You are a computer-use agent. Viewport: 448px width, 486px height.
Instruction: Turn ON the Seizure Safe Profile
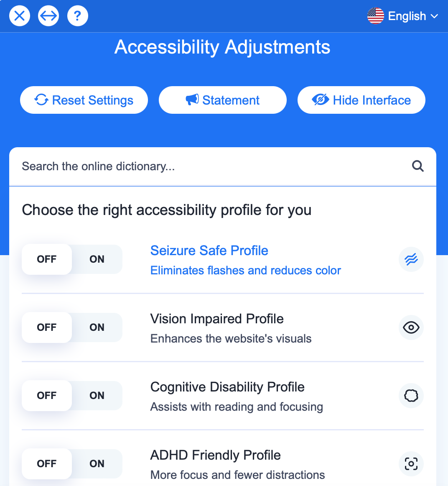tap(97, 259)
